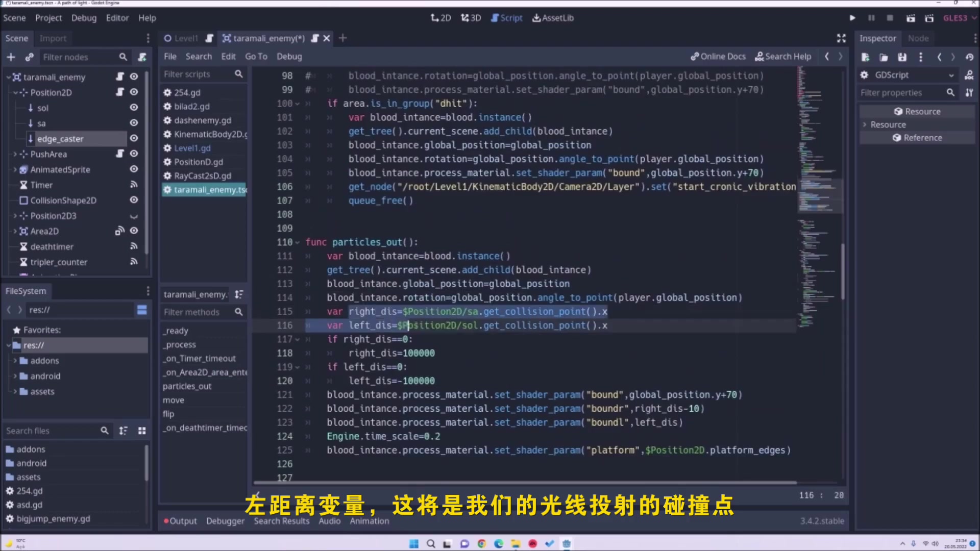Image resolution: width=980 pixels, height=551 pixels.
Task: Play custom scene icon
Action: [x=929, y=18]
